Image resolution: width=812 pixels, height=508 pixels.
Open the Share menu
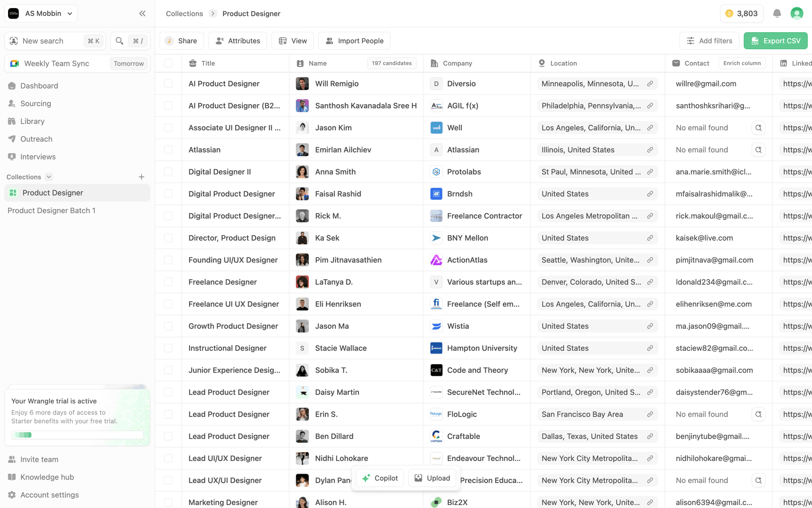pos(182,41)
